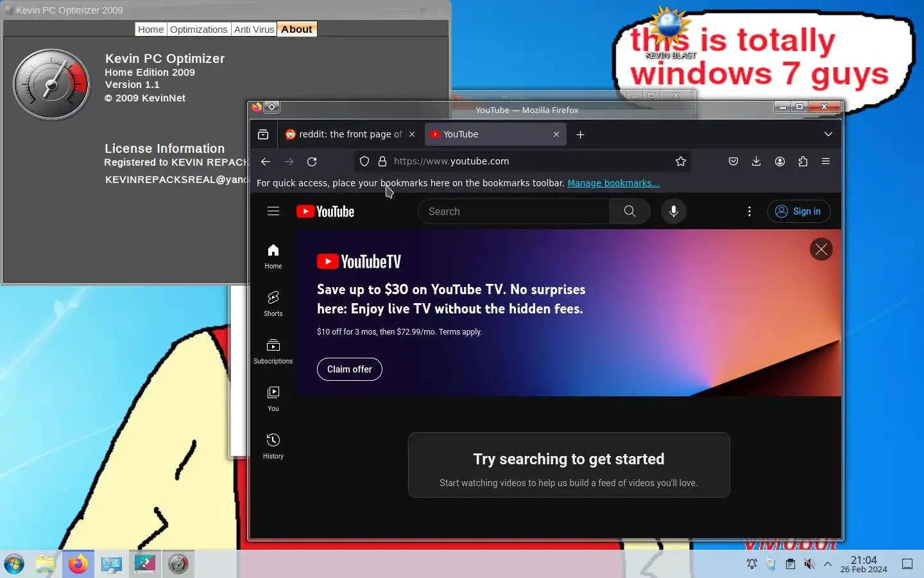Start voice search with microphone icon

point(674,211)
